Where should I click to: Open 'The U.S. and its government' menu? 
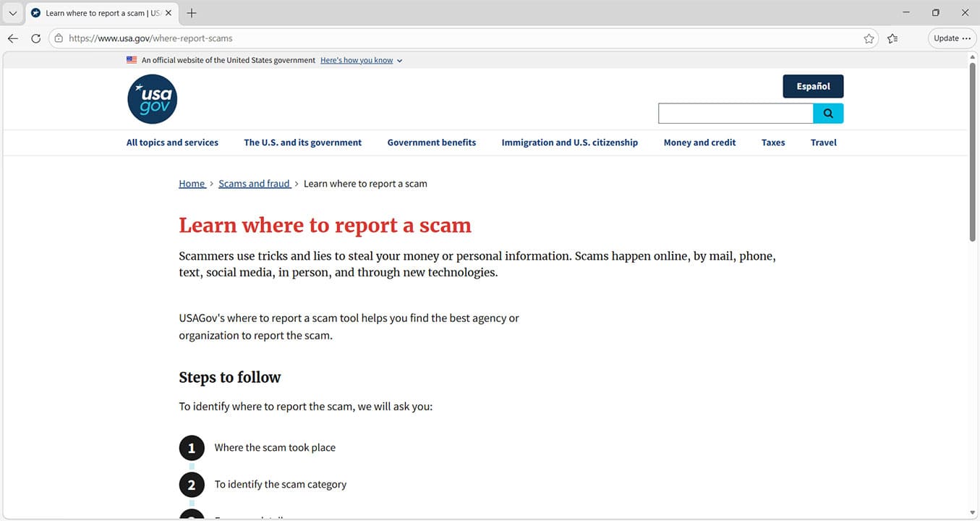pos(302,143)
